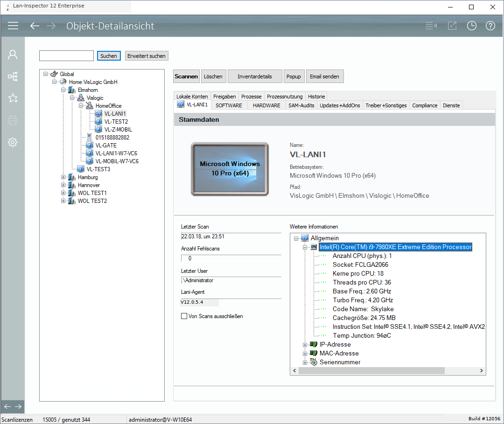Screen dimensions: 504x424
Task: Expand the Hannover node
Action: [63, 185]
